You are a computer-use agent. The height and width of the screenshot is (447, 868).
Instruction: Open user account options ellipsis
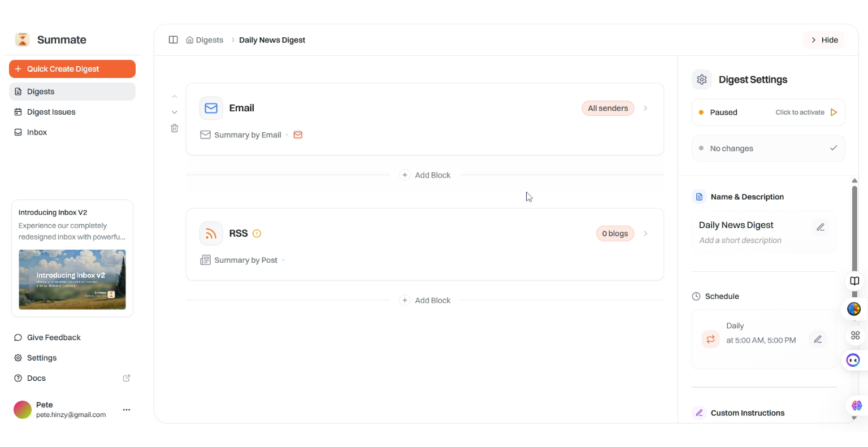pos(127,410)
